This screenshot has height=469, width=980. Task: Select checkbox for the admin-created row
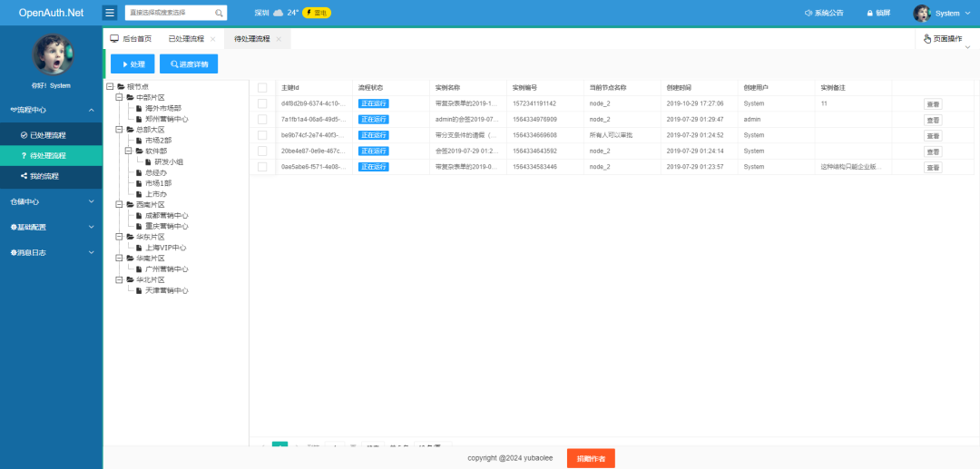262,120
